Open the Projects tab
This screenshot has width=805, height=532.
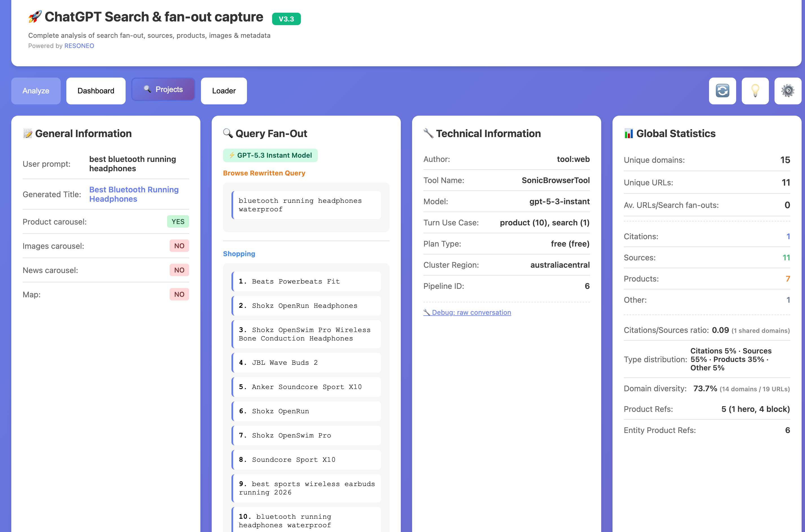click(x=163, y=89)
